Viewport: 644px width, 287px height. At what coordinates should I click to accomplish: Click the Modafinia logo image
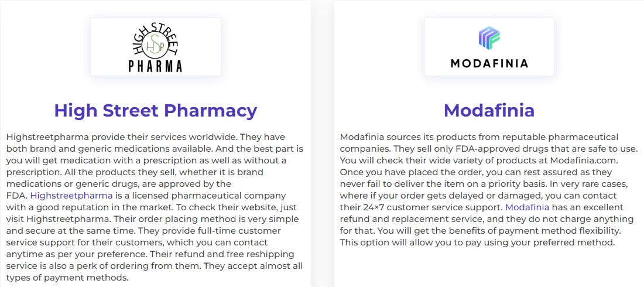pos(489,47)
